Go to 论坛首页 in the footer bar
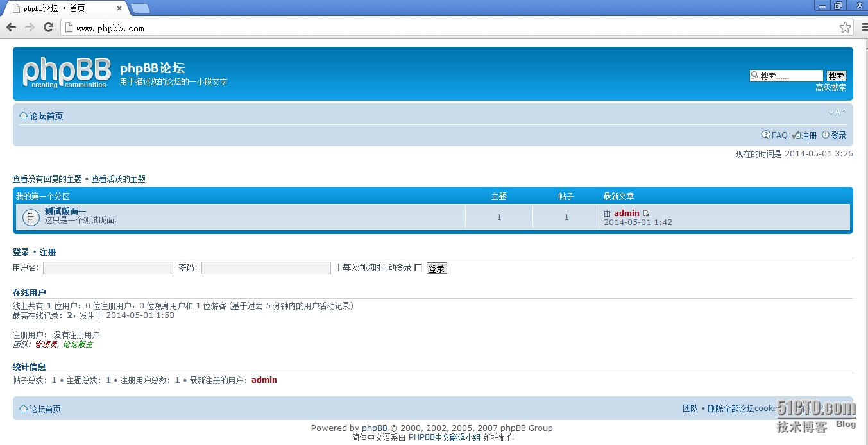868x445 pixels. [x=45, y=408]
